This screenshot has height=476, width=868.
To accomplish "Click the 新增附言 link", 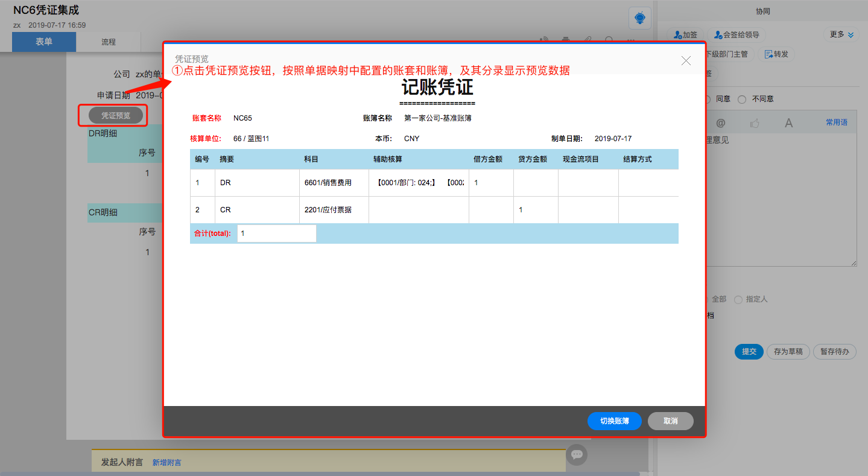I will (166, 463).
